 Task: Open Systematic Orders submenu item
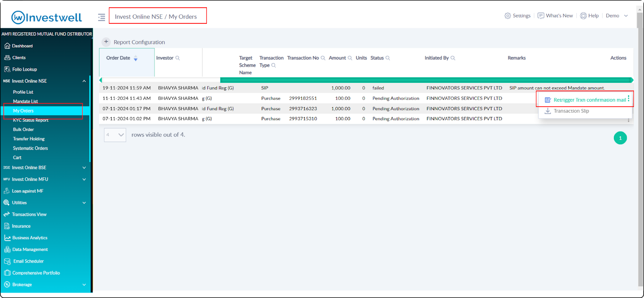coord(30,148)
